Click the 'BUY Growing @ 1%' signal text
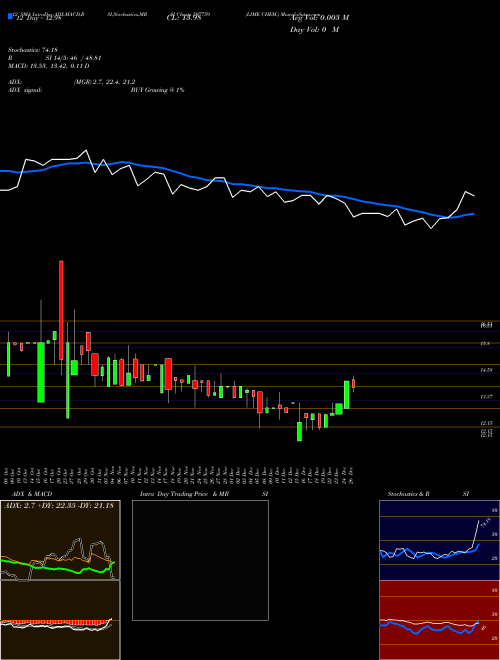The image size is (500, 660). coord(157,90)
